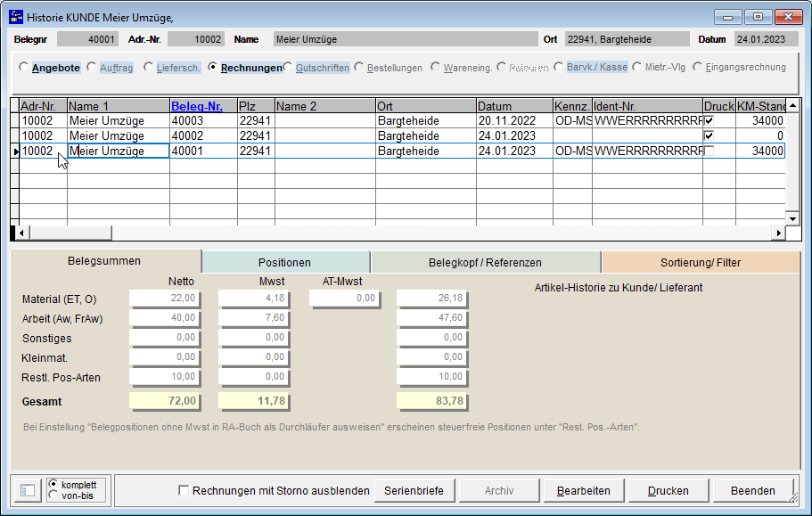Click the Gesamt Netto value 72,00
The image size is (812, 516).
[x=165, y=400]
